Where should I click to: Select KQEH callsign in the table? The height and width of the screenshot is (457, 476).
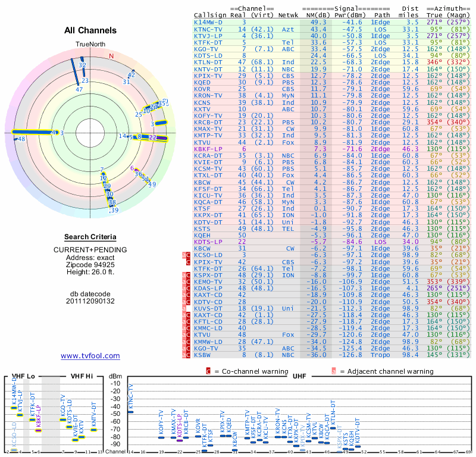(202, 235)
